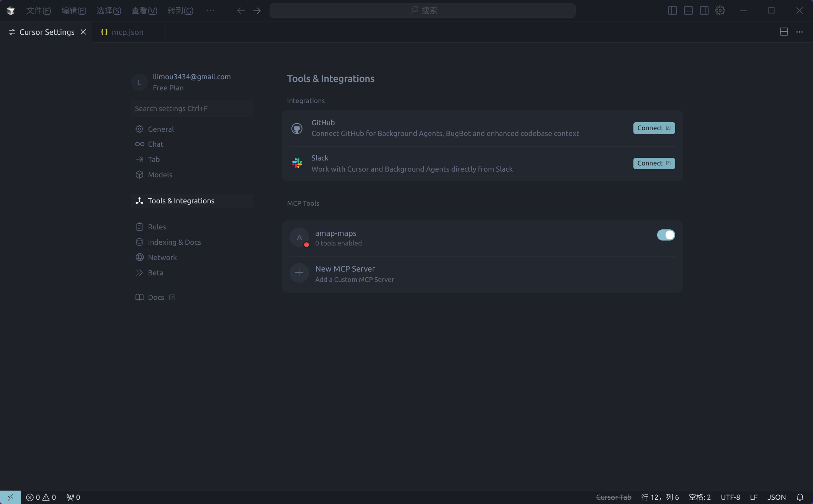The width and height of the screenshot is (813, 504).
Task: Open the Docs external link
Action: [x=155, y=297]
